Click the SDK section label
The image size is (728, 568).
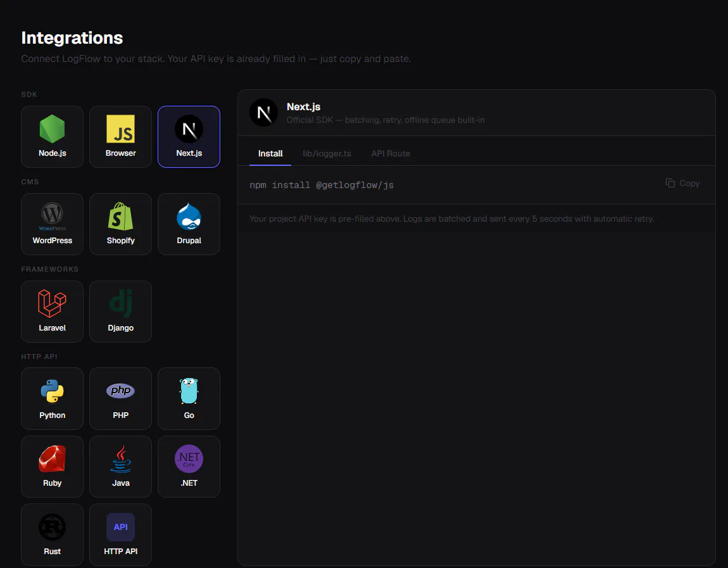28,94
